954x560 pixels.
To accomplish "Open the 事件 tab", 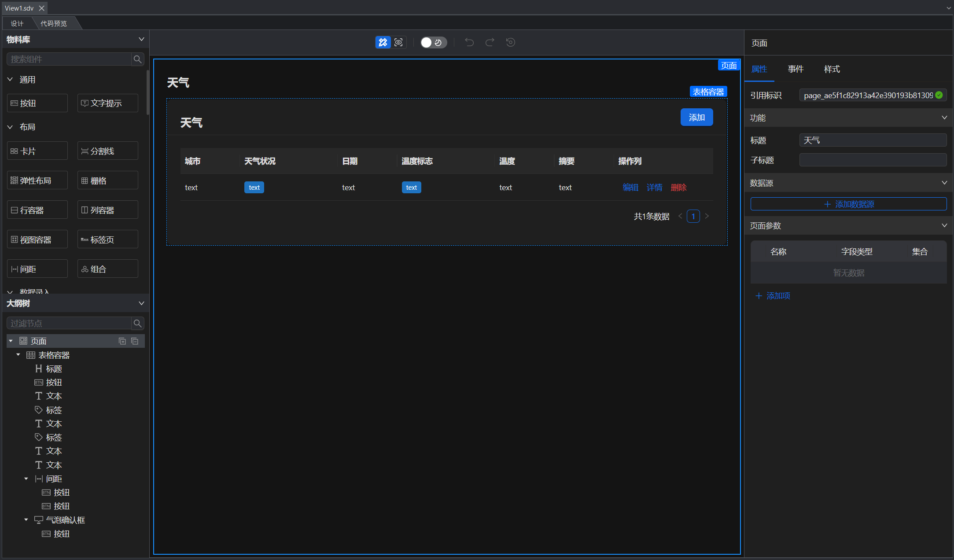I will click(796, 69).
